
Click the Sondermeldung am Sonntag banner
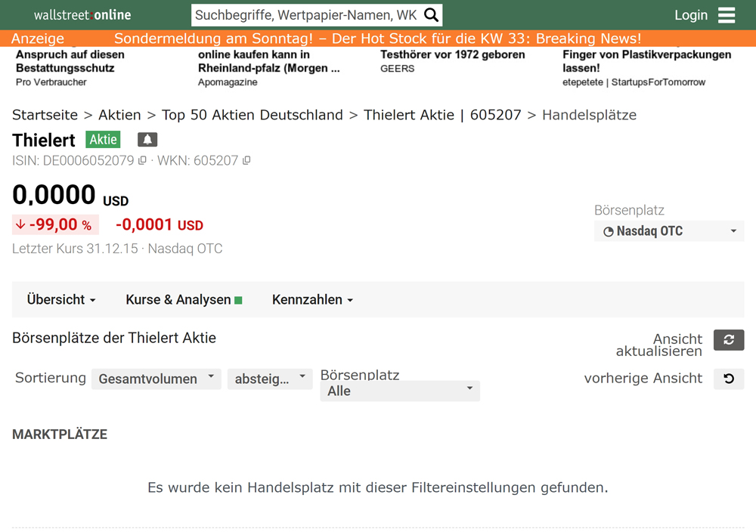pyautogui.click(x=377, y=38)
